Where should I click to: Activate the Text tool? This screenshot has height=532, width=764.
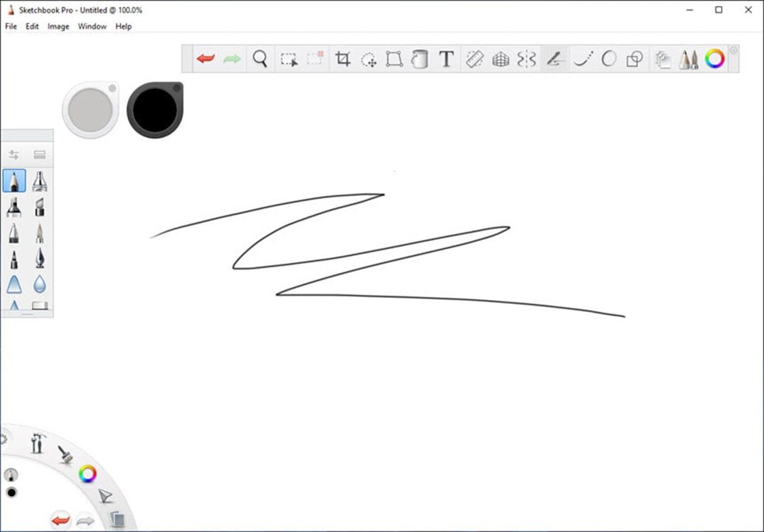446,59
